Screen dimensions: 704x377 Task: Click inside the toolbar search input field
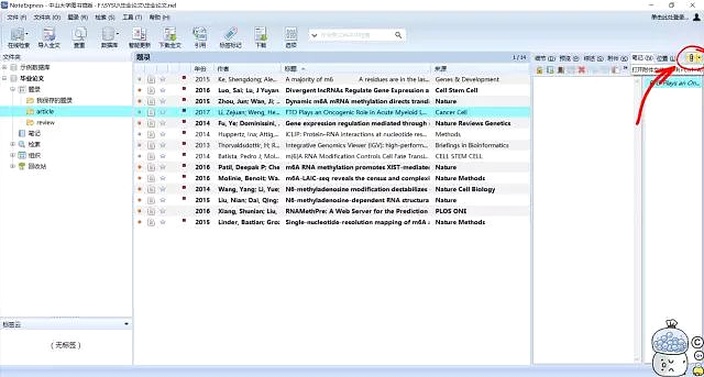(x=356, y=35)
